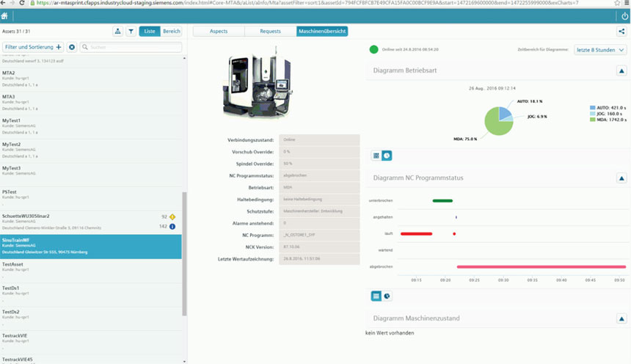Collapse the Diagramm NC Programmstatus section
Viewport: 631px width, 364px height.
[621, 178]
